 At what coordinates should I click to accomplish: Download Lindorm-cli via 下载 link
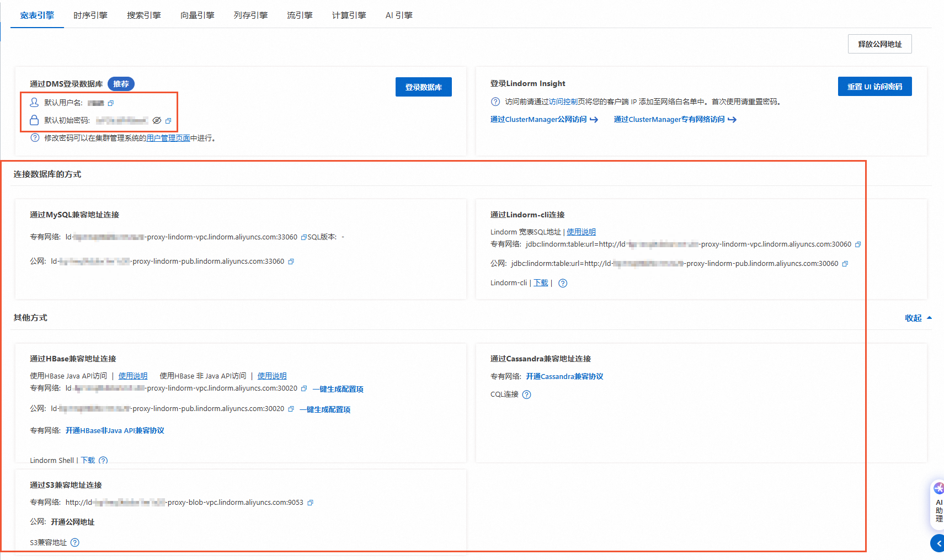[541, 283]
